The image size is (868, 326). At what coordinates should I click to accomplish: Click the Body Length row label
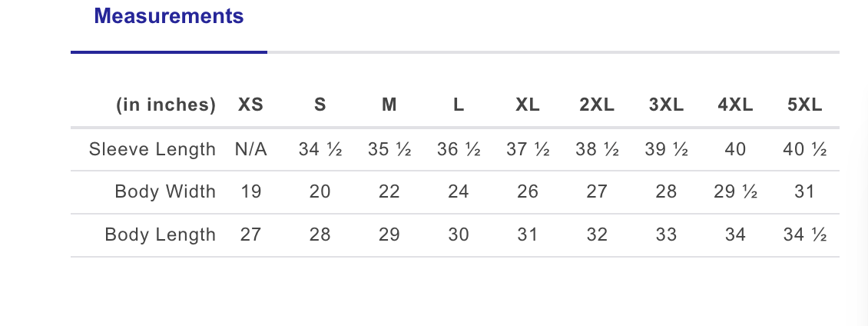tap(161, 235)
